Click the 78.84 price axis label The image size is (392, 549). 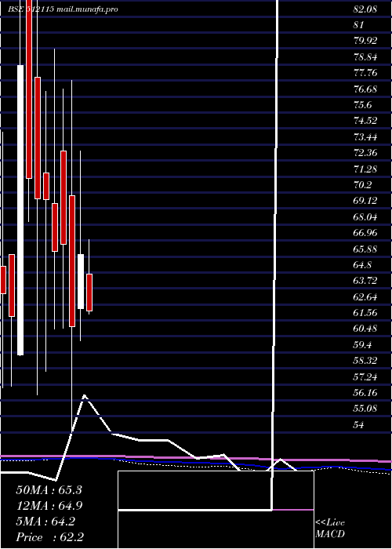365,57
